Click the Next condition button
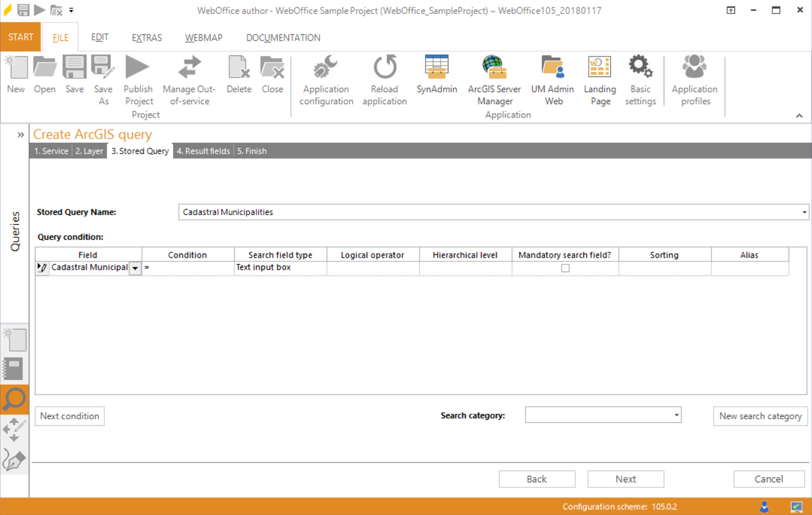This screenshot has height=515, width=812. point(69,416)
